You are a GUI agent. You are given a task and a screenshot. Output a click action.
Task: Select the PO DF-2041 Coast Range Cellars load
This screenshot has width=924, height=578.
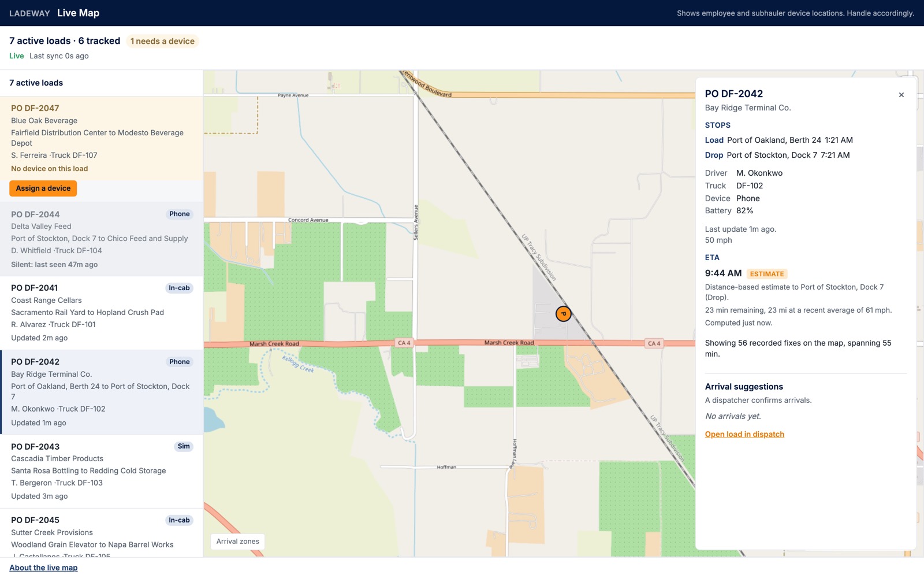point(101,313)
